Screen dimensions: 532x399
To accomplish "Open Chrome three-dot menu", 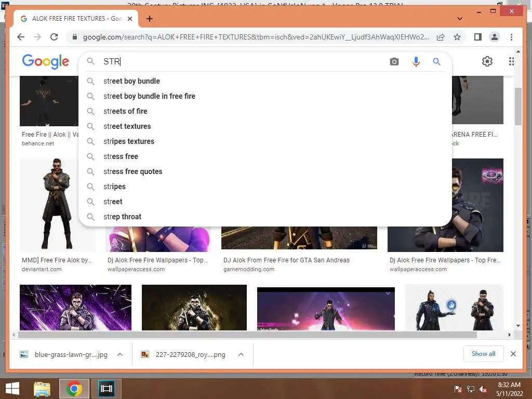I will [x=511, y=37].
